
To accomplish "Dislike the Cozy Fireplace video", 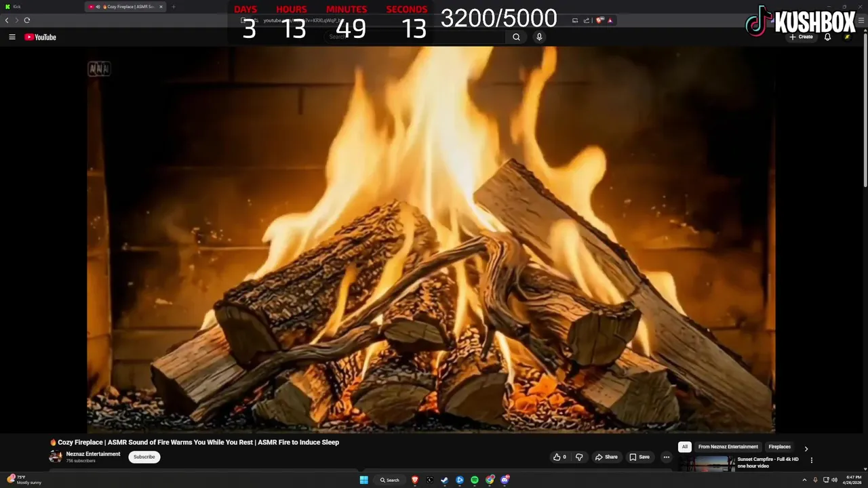I will (x=579, y=457).
